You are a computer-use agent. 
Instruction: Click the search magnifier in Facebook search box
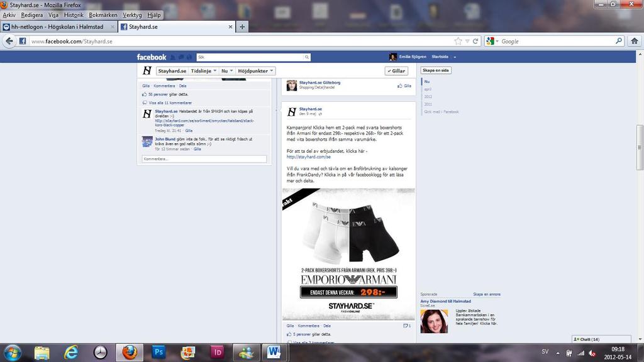tap(306, 57)
